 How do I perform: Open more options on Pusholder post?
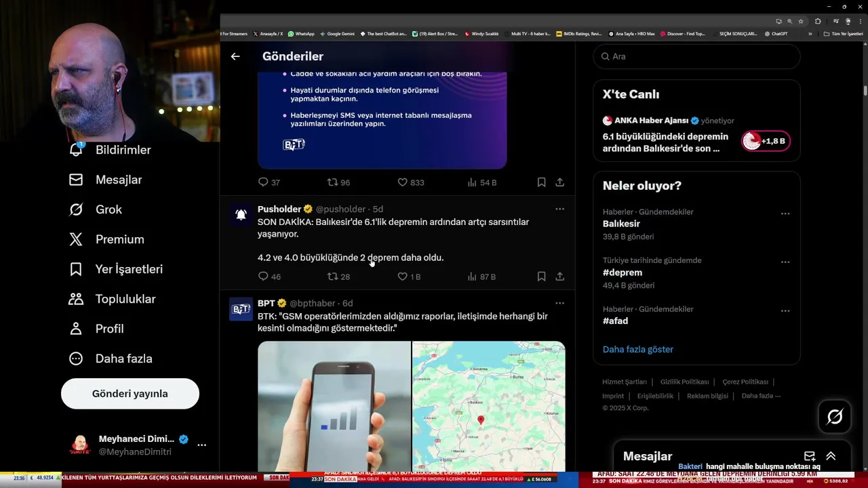point(559,209)
